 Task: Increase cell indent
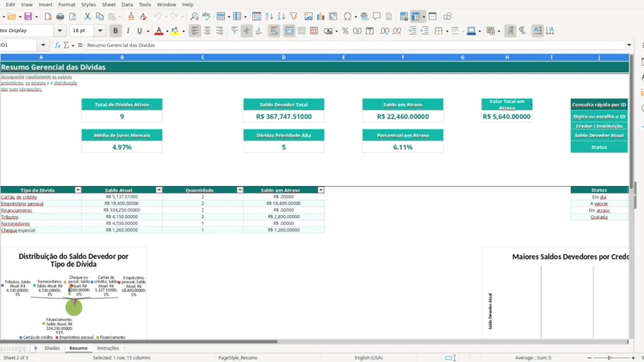(x=412, y=31)
